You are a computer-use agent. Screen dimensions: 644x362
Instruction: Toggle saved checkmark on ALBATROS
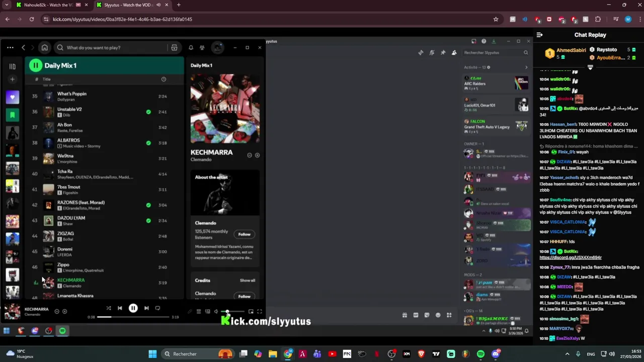point(148,143)
